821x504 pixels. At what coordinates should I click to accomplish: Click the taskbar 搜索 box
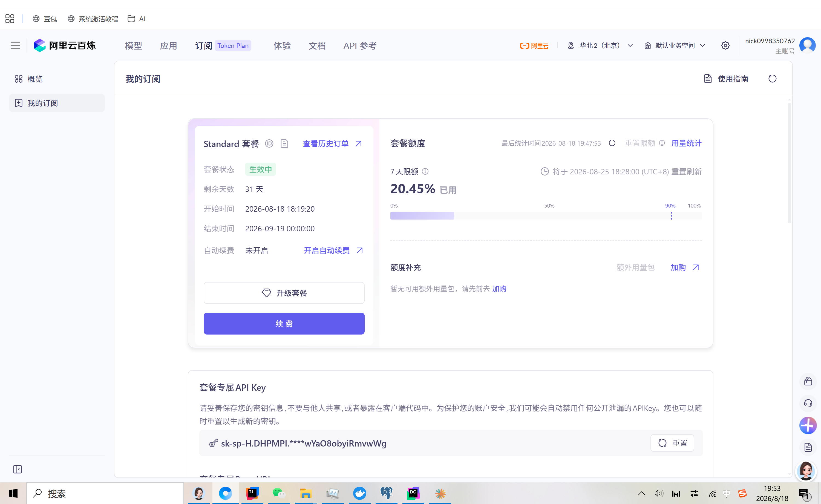[x=105, y=493]
